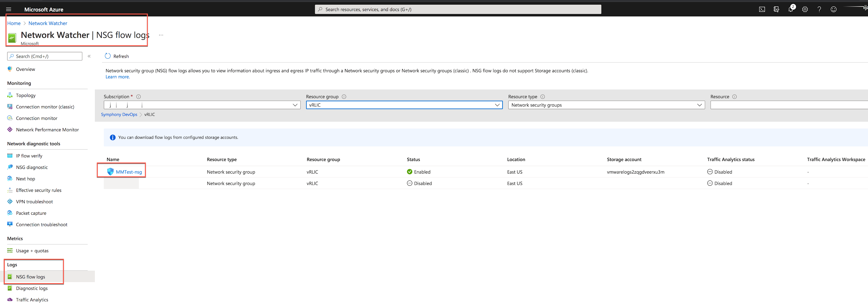Click the Network Watcher header icon
868x305 pixels.
click(x=12, y=38)
